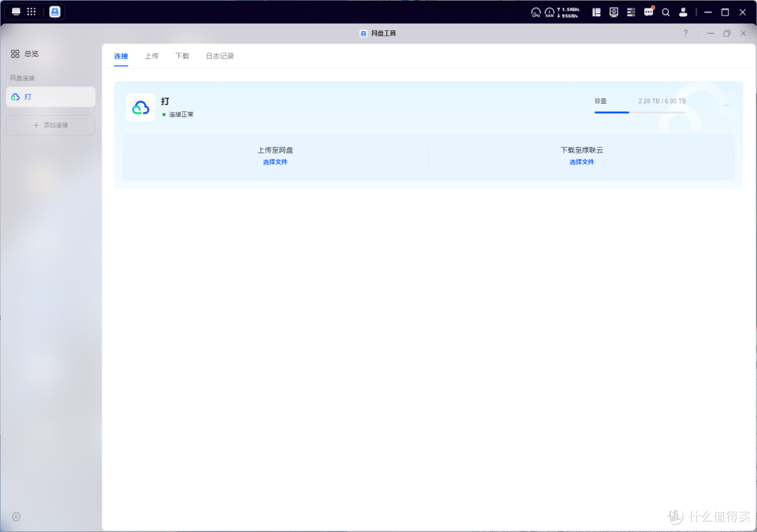The width and height of the screenshot is (757, 532).
Task: Close the 网盘工具 window
Action: [744, 34]
